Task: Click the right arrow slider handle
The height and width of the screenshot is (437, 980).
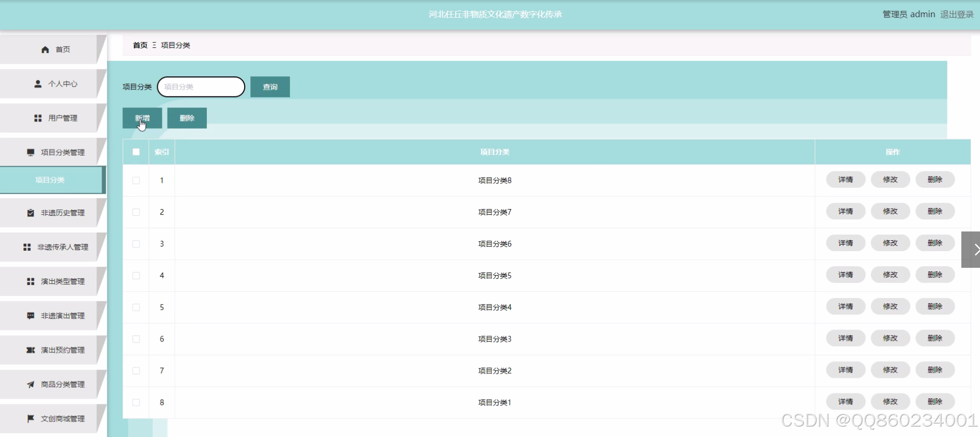Action: click(971, 250)
